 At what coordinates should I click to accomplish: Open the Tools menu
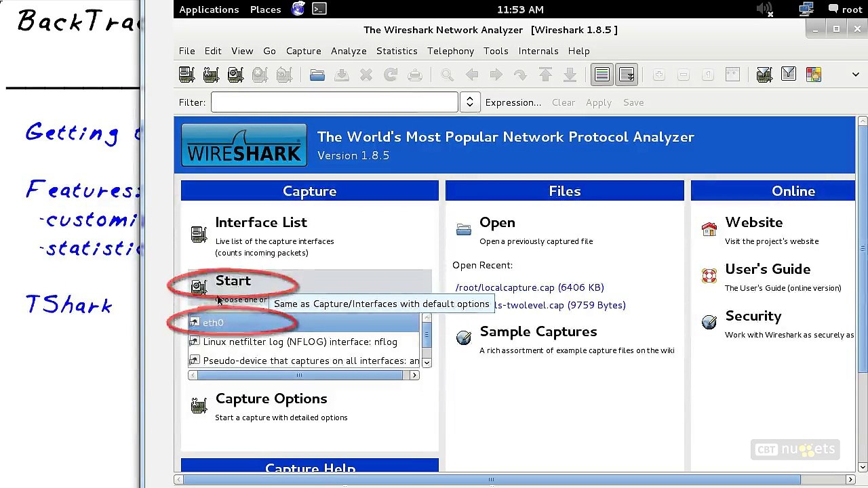point(496,51)
